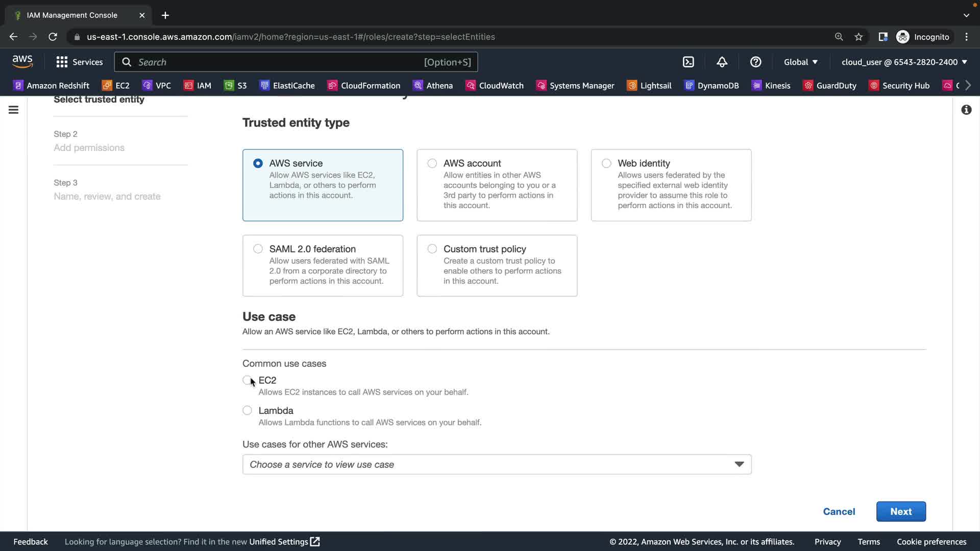Screen dimensions: 980x551
Task: Click the help question mark icon
Action: [755, 62]
